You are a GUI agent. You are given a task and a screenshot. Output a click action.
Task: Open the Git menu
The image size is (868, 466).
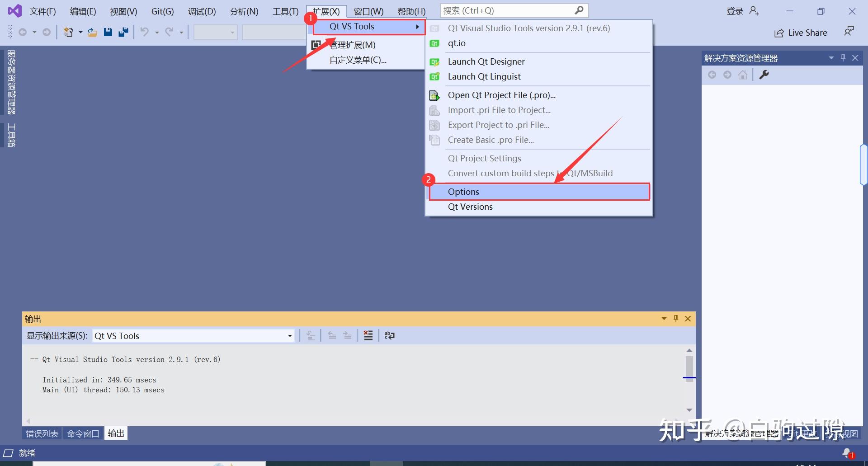point(162,11)
